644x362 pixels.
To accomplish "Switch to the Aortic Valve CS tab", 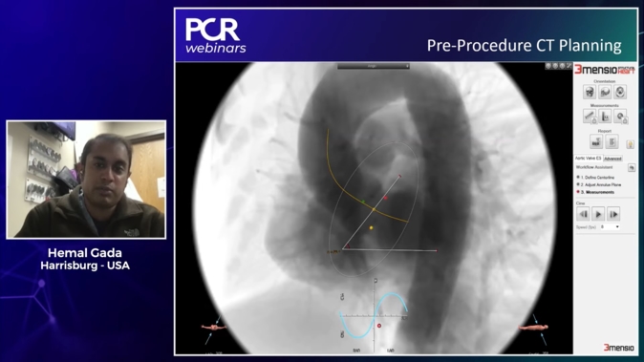I will 589,158.
